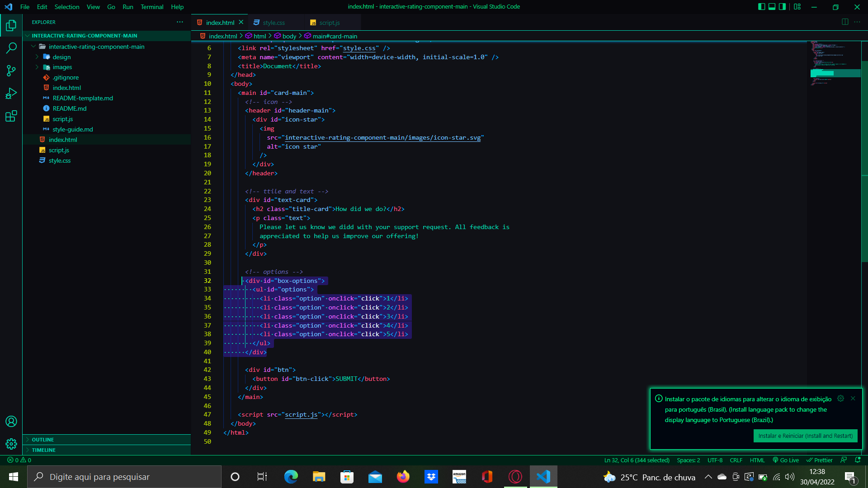Image resolution: width=868 pixels, height=488 pixels.
Task: Open Task View from taskbar
Action: click(x=262, y=477)
